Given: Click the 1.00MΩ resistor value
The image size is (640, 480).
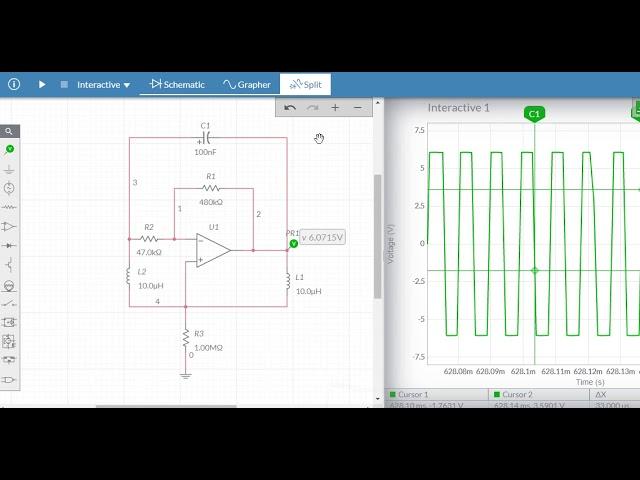Looking at the screenshot, I should pyautogui.click(x=208, y=348).
